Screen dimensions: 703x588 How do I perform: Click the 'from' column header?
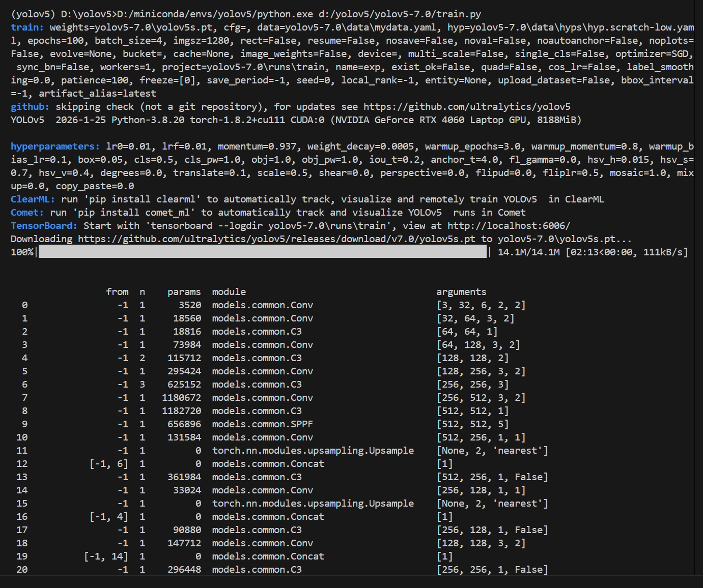(117, 292)
